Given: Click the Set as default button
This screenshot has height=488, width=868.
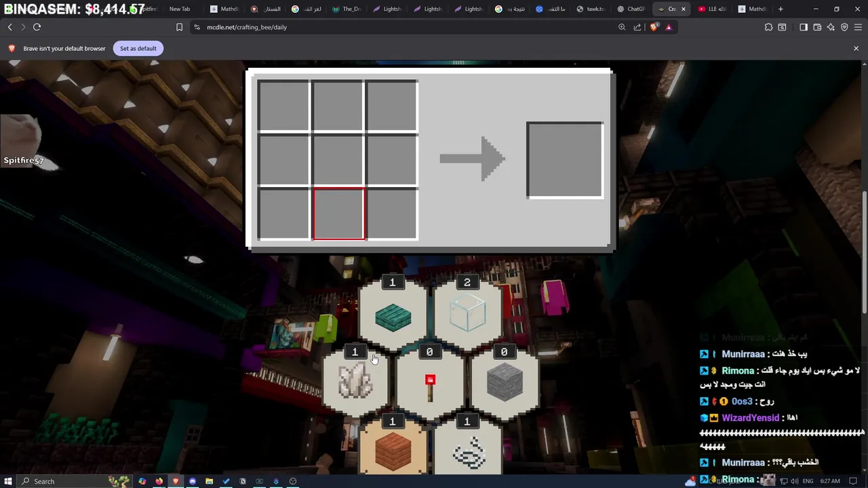Looking at the screenshot, I should pyautogui.click(x=138, y=48).
